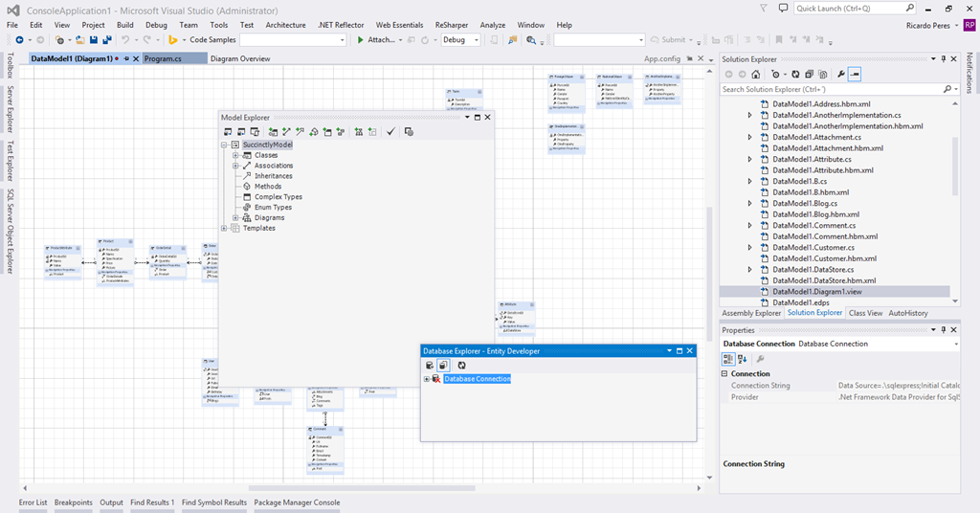980x513 pixels.
Task: Open the Error List tab
Action: (x=33, y=502)
